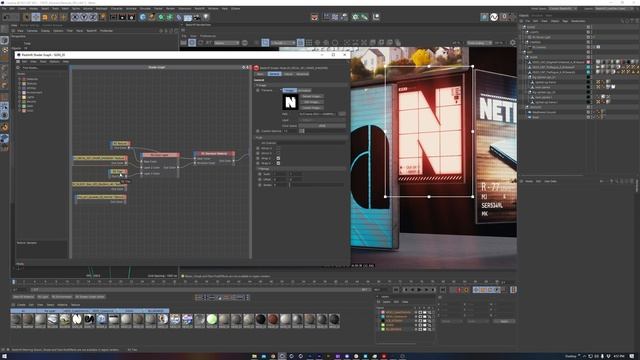Open the Help menu in Shader Graph window
This screenshot has height=360, width=640.
point(65,62)
